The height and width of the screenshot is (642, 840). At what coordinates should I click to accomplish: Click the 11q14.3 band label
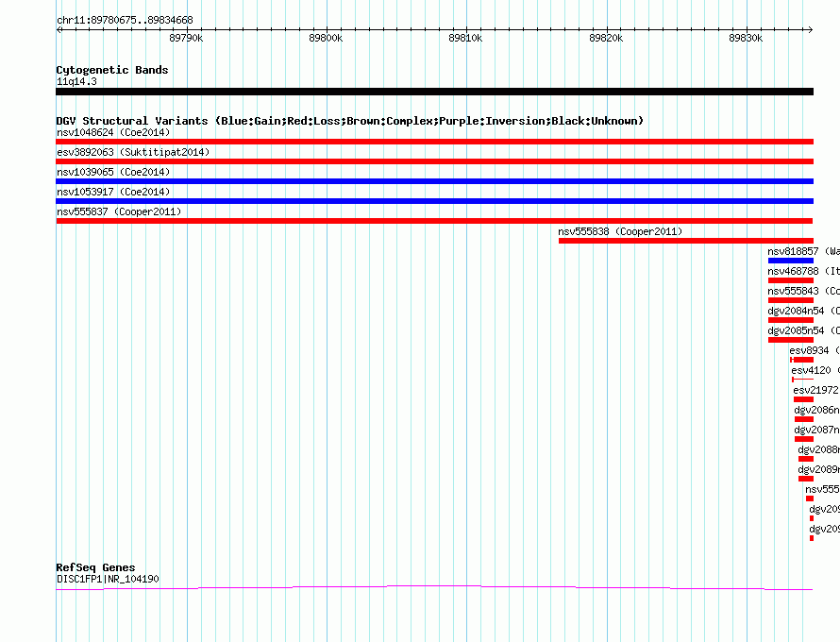click(76, 81)
